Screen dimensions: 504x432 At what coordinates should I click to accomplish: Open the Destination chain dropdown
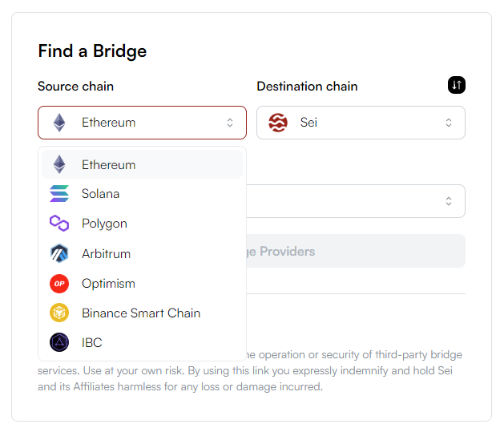tap(361, 123)
